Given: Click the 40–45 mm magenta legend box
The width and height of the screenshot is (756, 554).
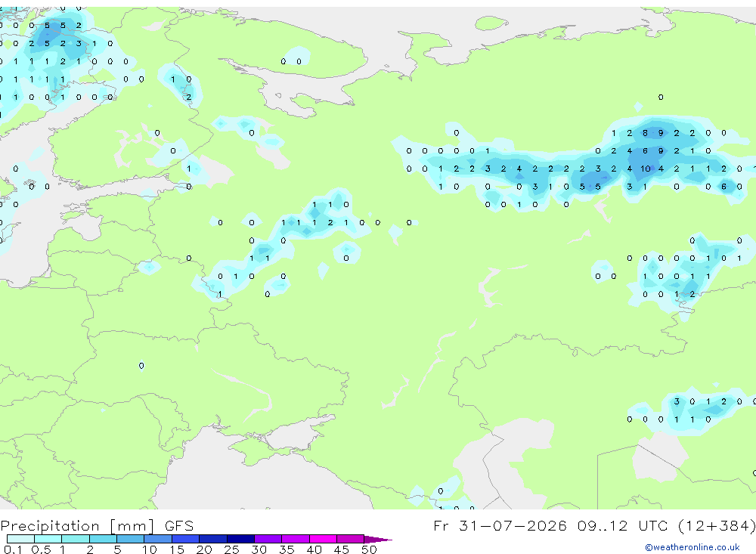Looking at the screenshot, I should pos(323,539).
